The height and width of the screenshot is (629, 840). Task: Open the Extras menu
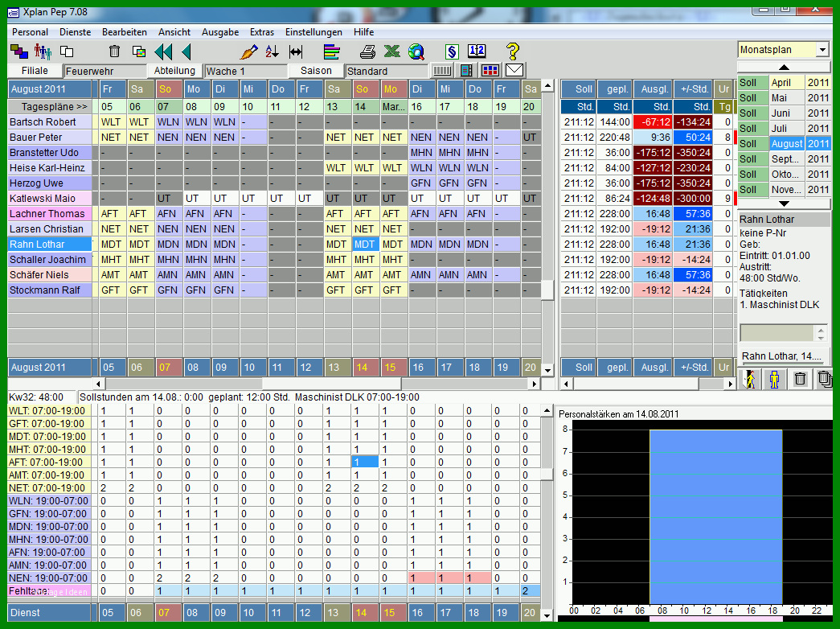tap(262, 32)
